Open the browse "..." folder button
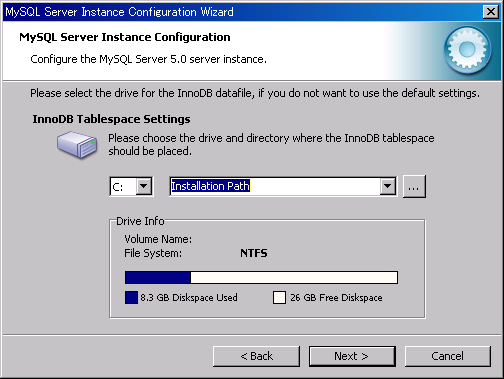 pyautogui.click(x=414, y=187)
